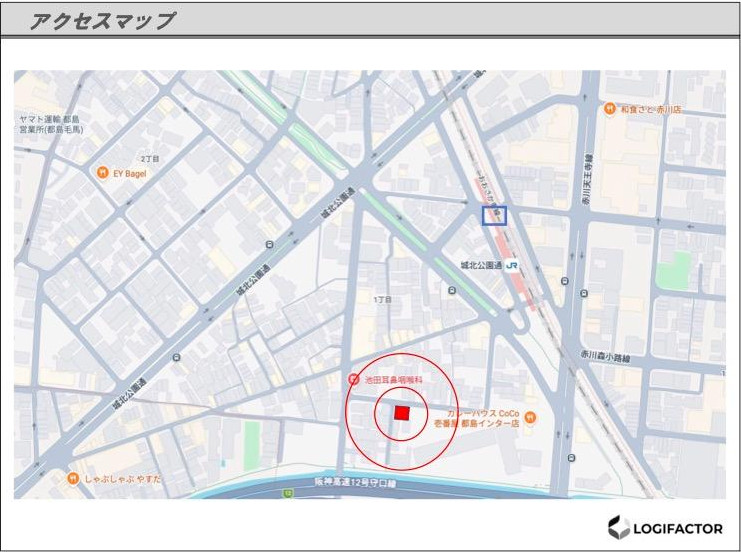Click the 池田耳鼻咽喉科 clinic pin icon
The image size is (741, 552).
pos(353,379)
